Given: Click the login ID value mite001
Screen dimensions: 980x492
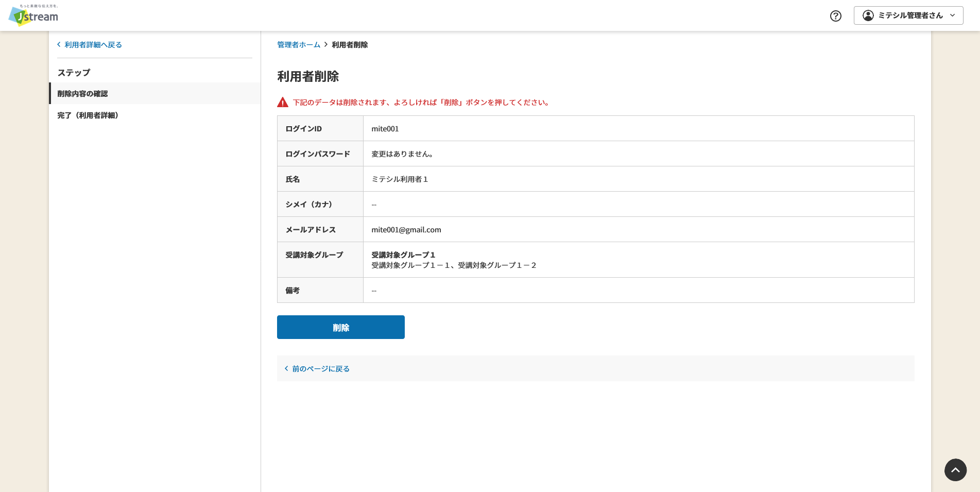Looking at the screenshot, I should click(x=385, y=129).
